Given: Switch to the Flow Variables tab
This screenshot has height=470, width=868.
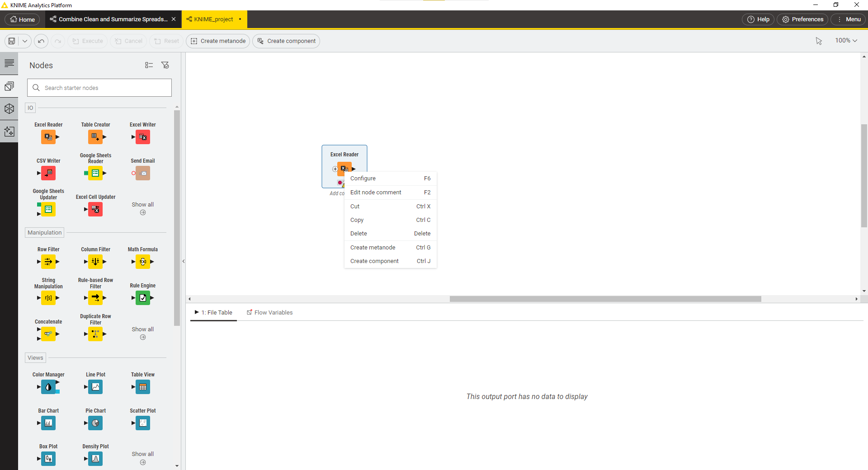Looking at the screenshot, I should click(269, 312).
